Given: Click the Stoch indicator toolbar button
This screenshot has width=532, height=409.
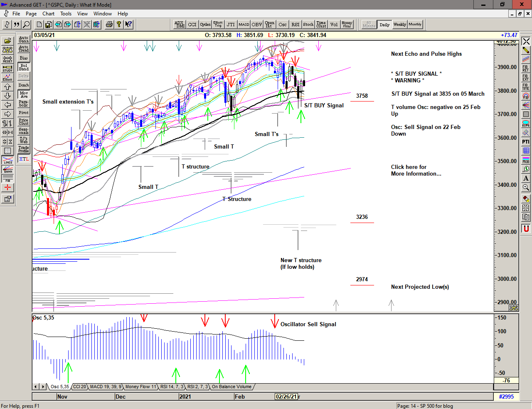Looking at the screenshot, I should pos(308,25).
